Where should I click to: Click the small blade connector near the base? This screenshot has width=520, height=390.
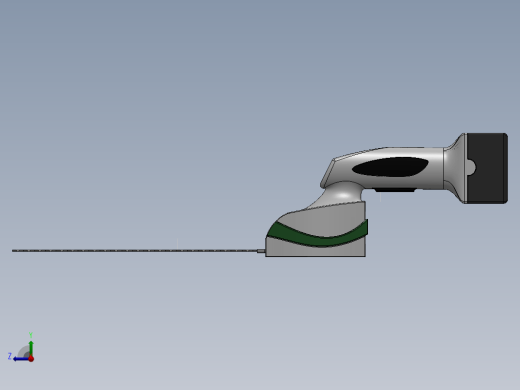click(261, 251)
